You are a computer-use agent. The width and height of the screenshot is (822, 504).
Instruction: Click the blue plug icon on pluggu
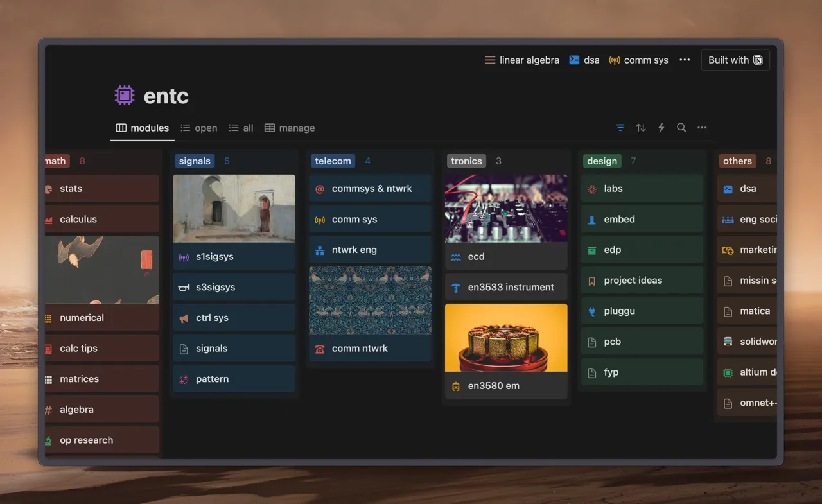592,311
